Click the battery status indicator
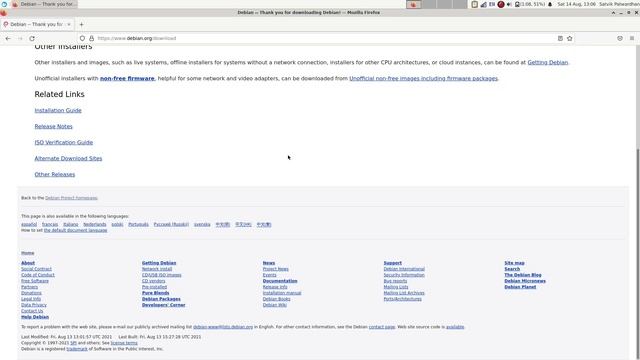 [530, 4]
